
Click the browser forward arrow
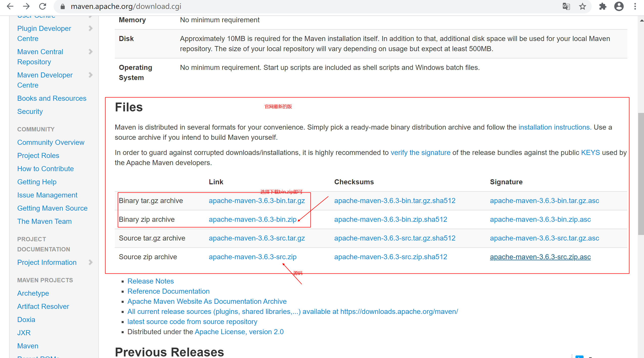(x=26, y=6)
